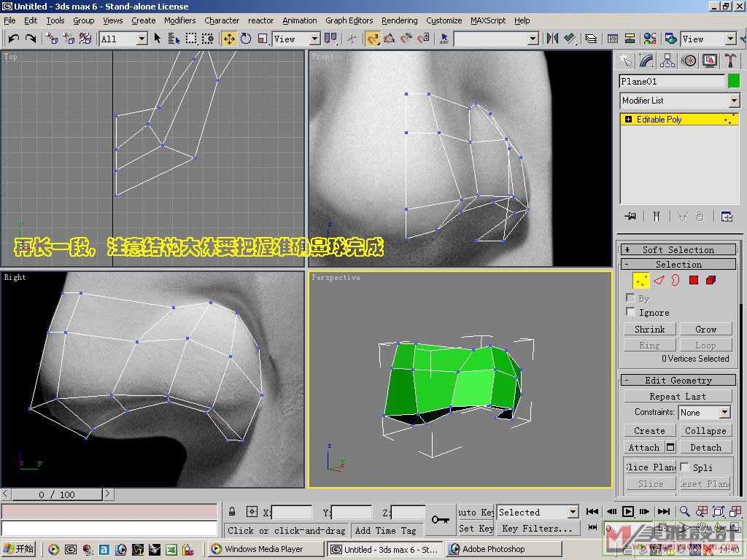Choose the Rectangular Selection Region tool
This screenshot has height=560, width=747.
pyautogui.click(x=191, y=39)
